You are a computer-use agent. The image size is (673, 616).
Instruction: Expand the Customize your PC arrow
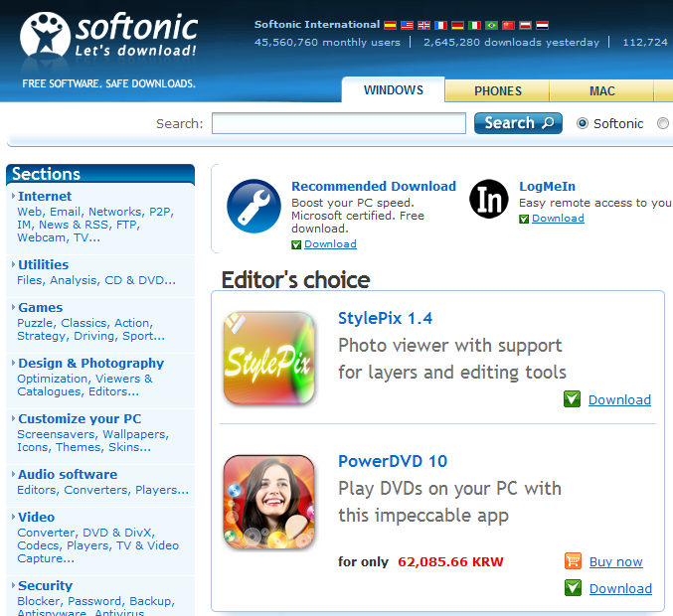tap(13, 418)
